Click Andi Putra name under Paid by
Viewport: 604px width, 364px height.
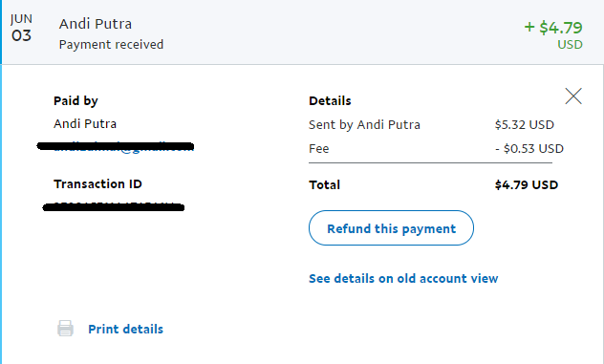click(85, 123)
